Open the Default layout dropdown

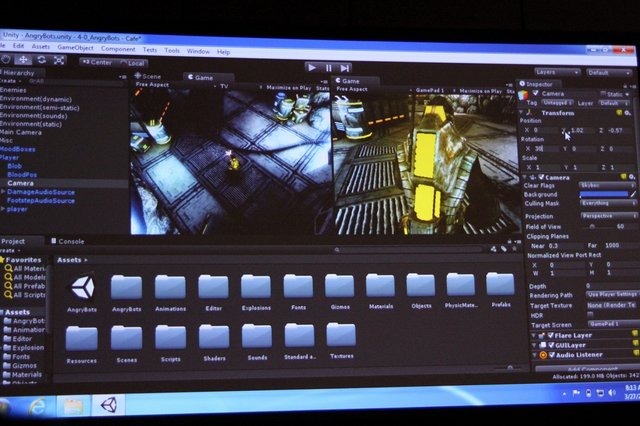click(609, 73)
